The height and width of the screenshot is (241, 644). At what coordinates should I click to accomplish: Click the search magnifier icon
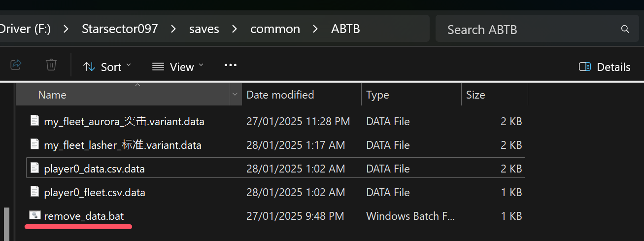[625, 30]
